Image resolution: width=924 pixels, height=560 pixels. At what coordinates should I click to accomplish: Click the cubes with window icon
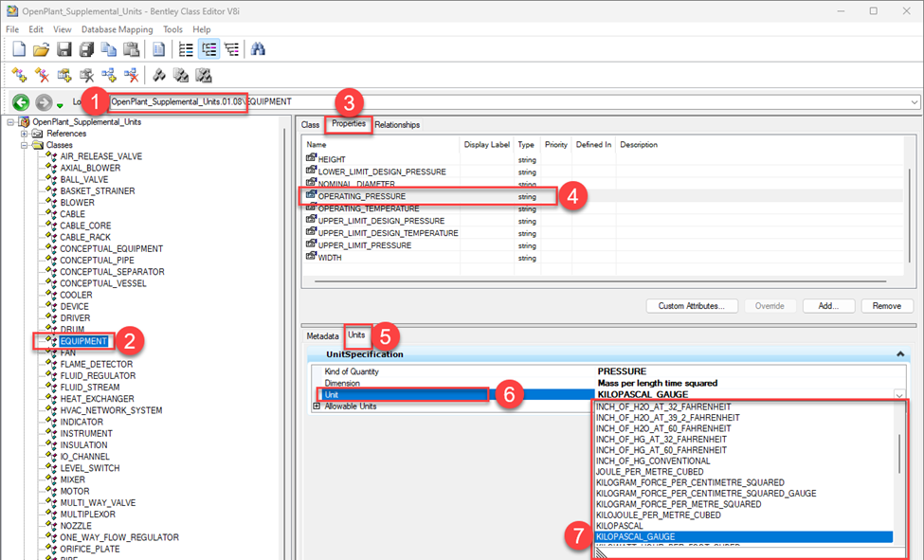[204, 75]
